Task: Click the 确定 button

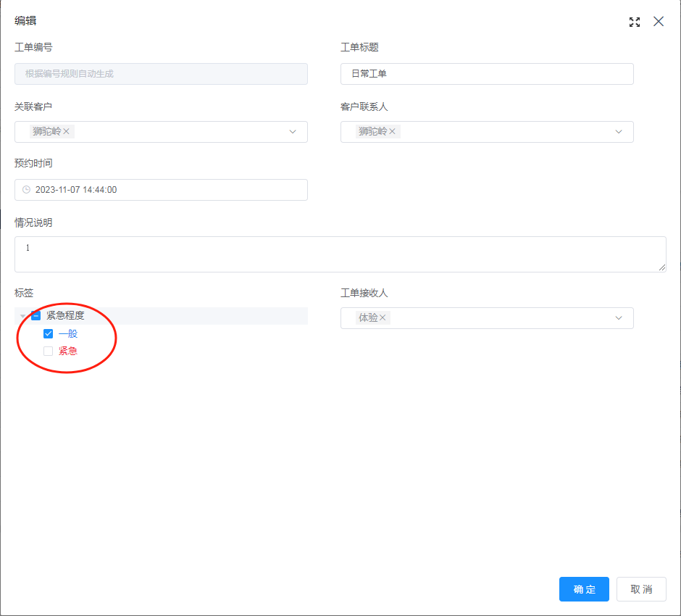Action: click(584, 589)
